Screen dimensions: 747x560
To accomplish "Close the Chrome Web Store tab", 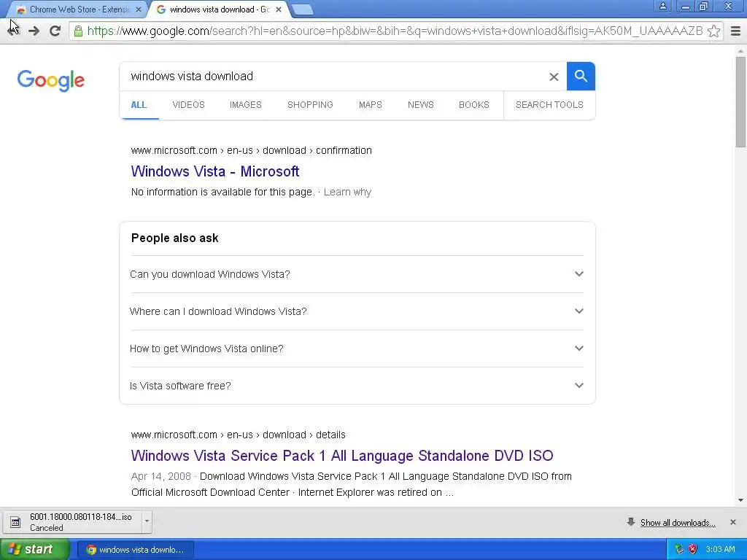I will [x=138, y=9].
